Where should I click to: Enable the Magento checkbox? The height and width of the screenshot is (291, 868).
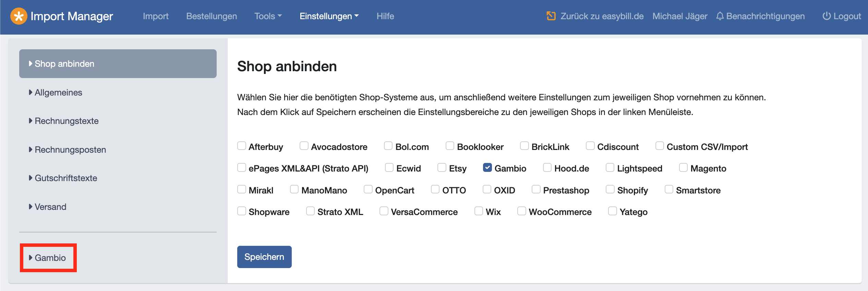(684, 167)
